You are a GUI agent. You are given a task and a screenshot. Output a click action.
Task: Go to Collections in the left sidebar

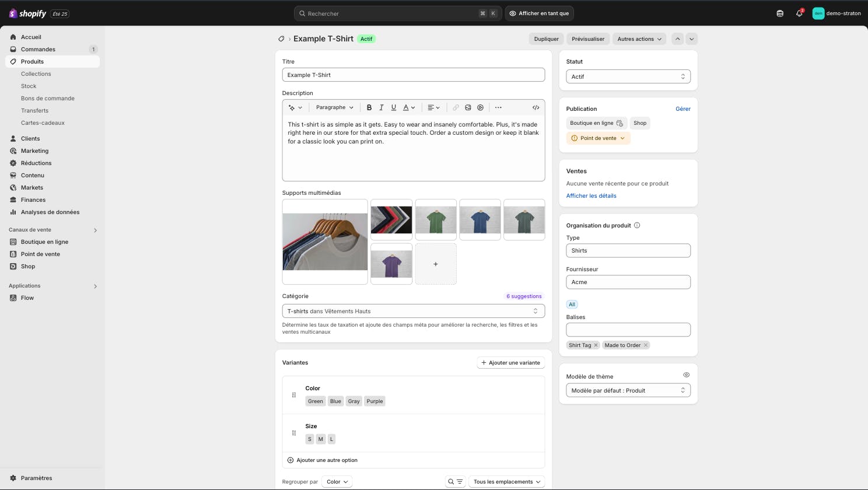pos(36,73)
